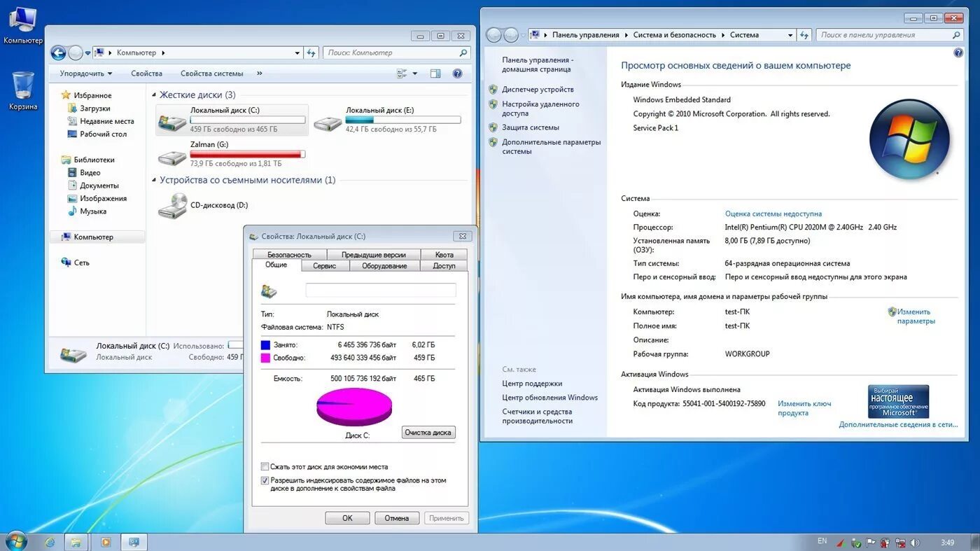Switch to the Предыдущие версии tab
The width and height of the screenshot is (980, 551).
374,255
